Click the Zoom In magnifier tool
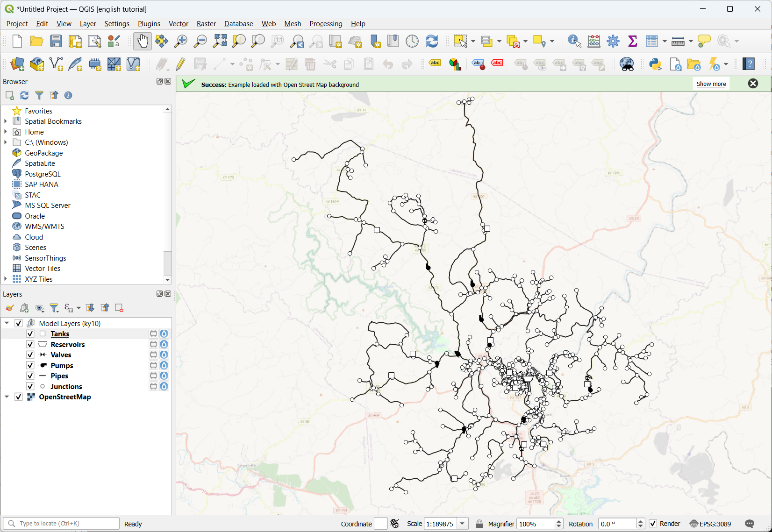The image size is (772, 532). click(x=180, y=41)
